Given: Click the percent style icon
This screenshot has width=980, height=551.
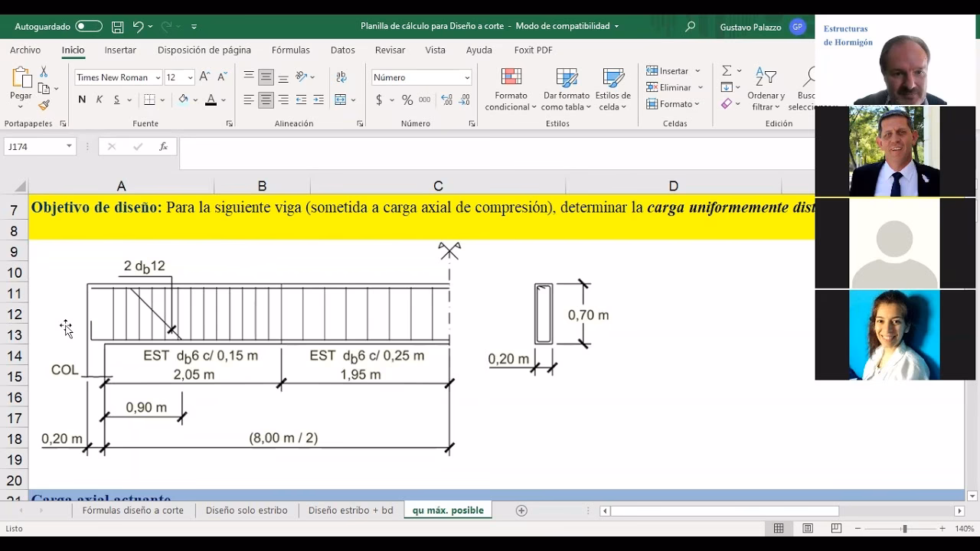Looking at the screenshot, I should [407, 100].
